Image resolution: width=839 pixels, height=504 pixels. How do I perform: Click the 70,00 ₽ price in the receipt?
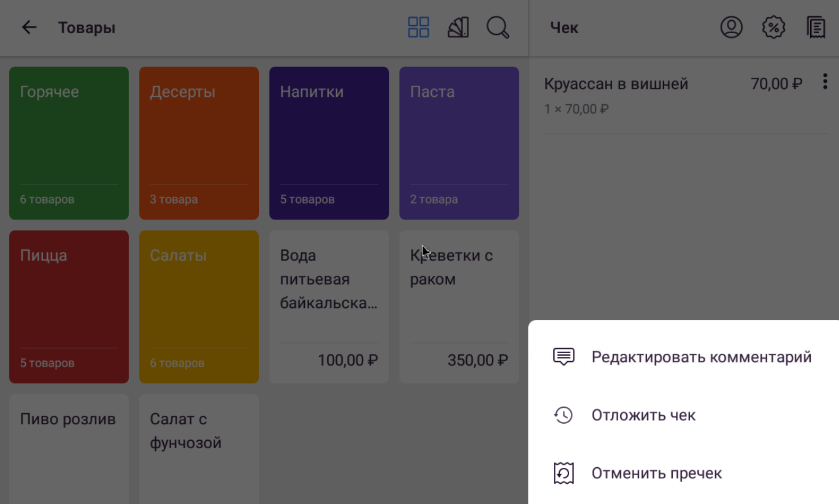click(776, 84)
